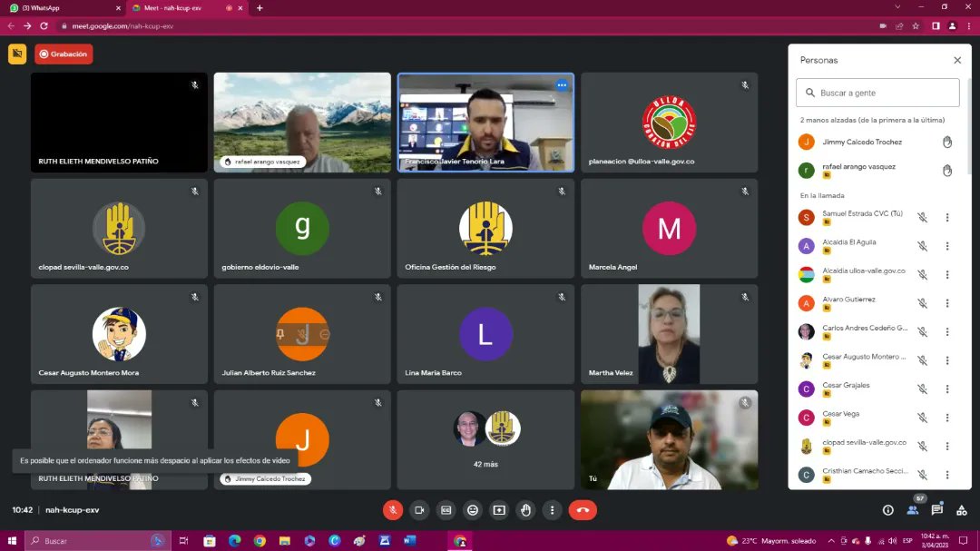Open options for Cesar Grajales

(x=946, y=389)
